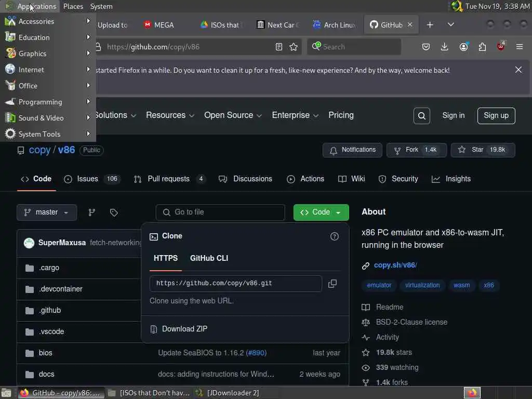This screenshot has width=532, height=399.
Task: Focus the Firefox Search box
Action: tap(354, 47)
